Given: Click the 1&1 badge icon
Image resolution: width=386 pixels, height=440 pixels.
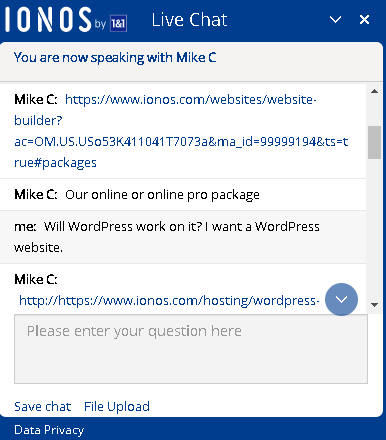Looking at the screenshot, I should [118, 23].
